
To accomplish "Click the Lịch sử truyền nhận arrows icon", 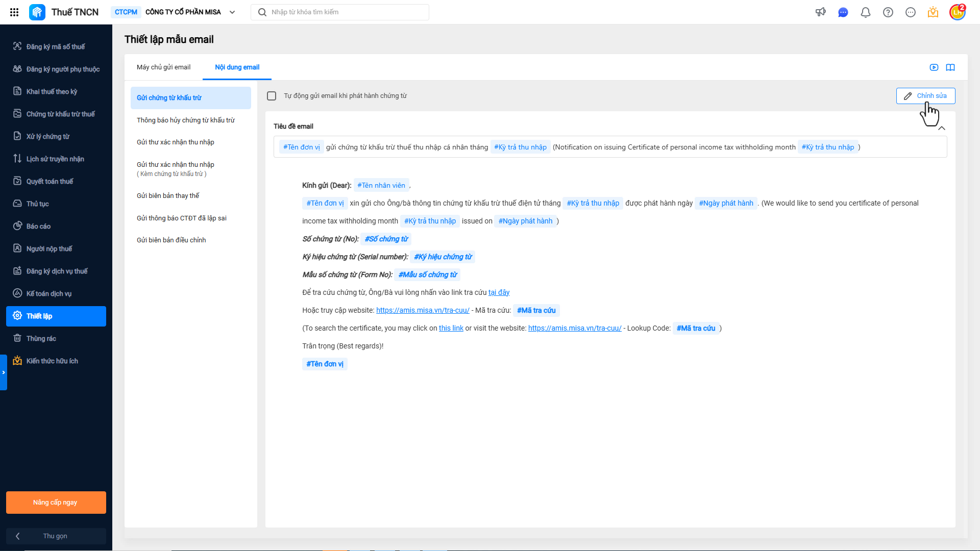I will (x=17, y=159).
